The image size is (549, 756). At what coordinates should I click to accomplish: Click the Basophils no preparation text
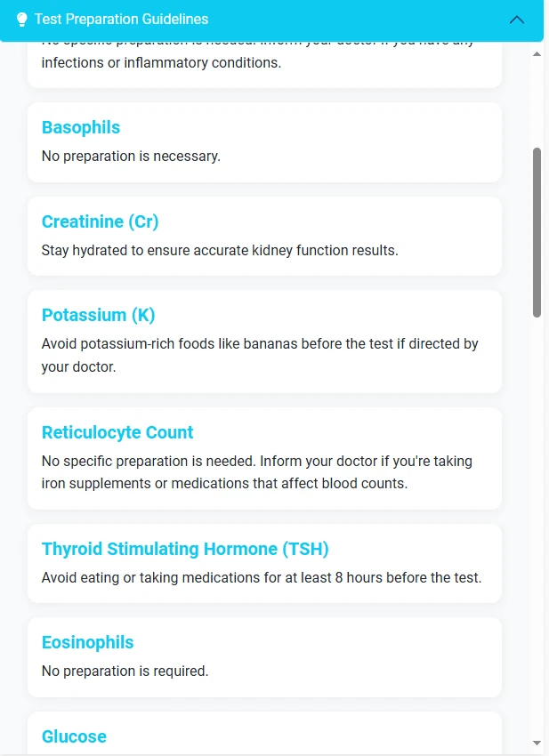point(131,157)
